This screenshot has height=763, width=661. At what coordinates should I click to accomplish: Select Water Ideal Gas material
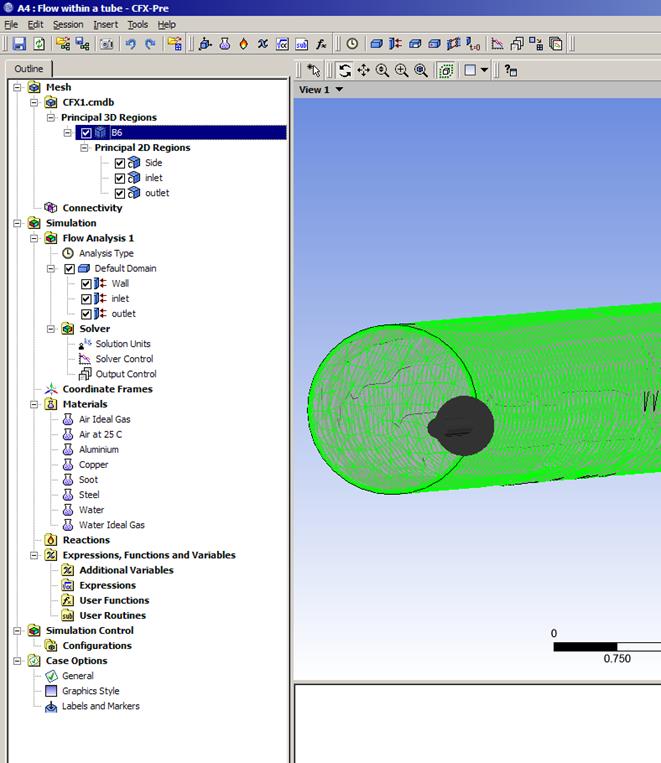(x=111, y=525)
